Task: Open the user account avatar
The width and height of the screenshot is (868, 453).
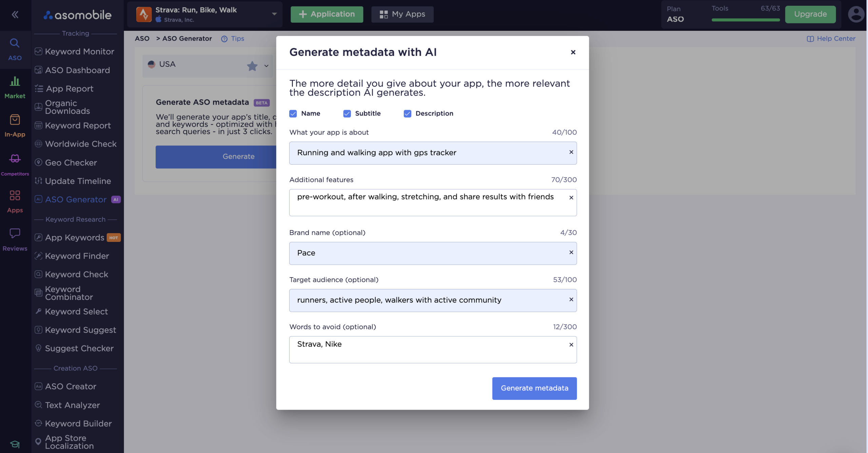Action: coord(856,14)
